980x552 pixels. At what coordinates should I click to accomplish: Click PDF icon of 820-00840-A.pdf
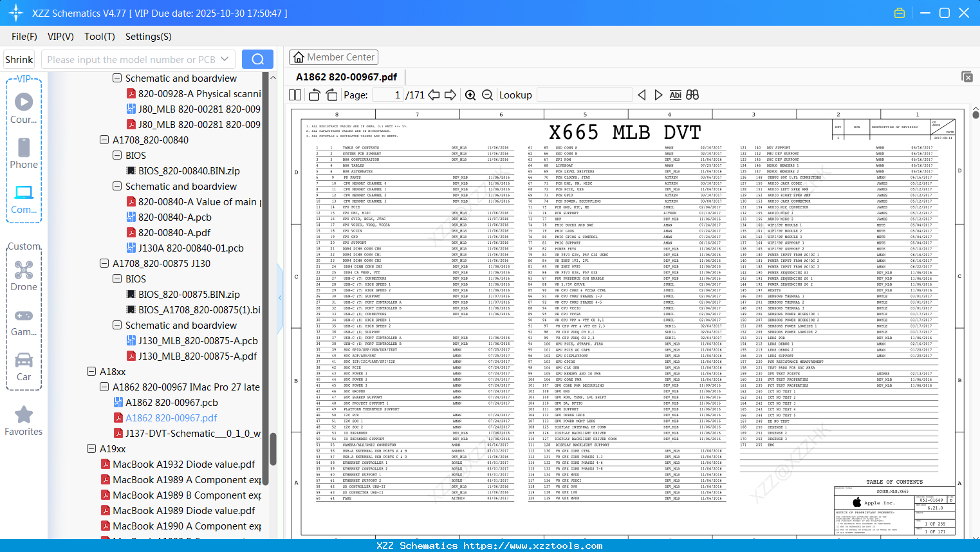(x=131, y=233)
